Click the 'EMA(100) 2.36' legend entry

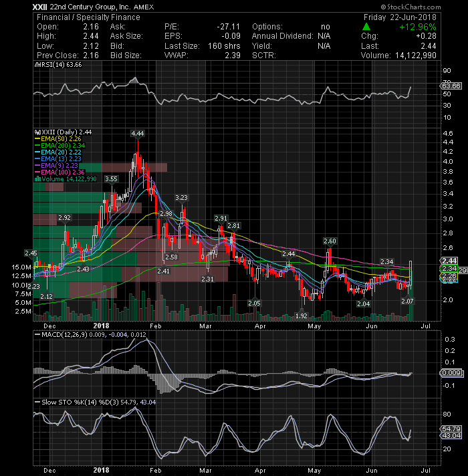[60, 172]
